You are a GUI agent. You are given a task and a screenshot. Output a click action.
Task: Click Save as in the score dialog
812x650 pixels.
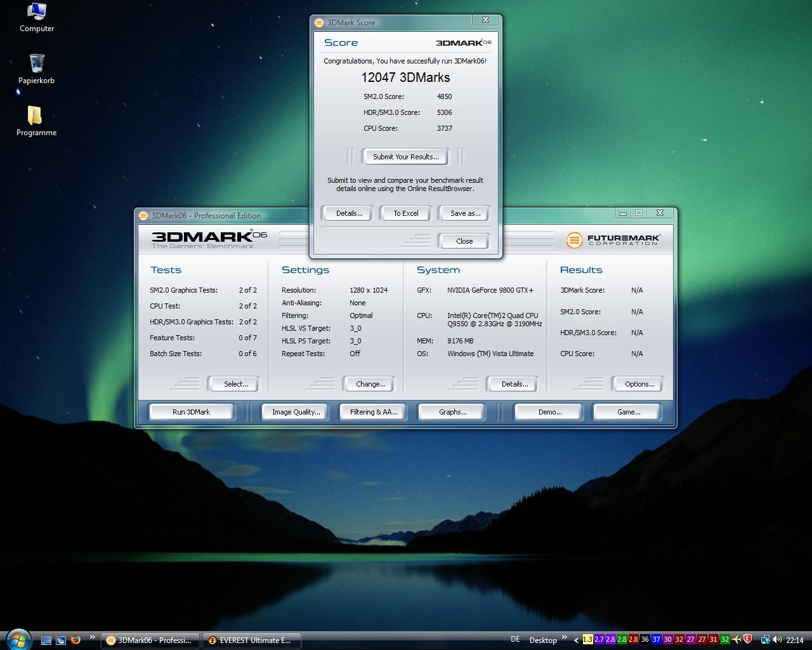tap(465, 213)
